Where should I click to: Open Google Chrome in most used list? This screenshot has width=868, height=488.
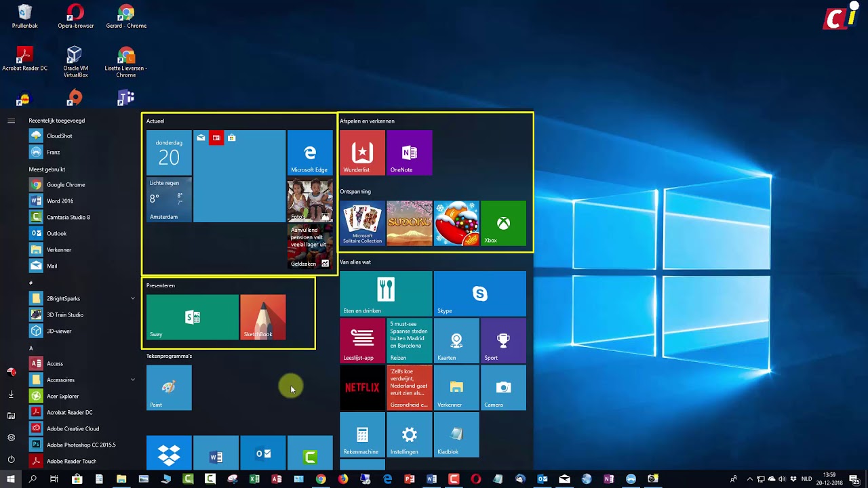[82, 184]
